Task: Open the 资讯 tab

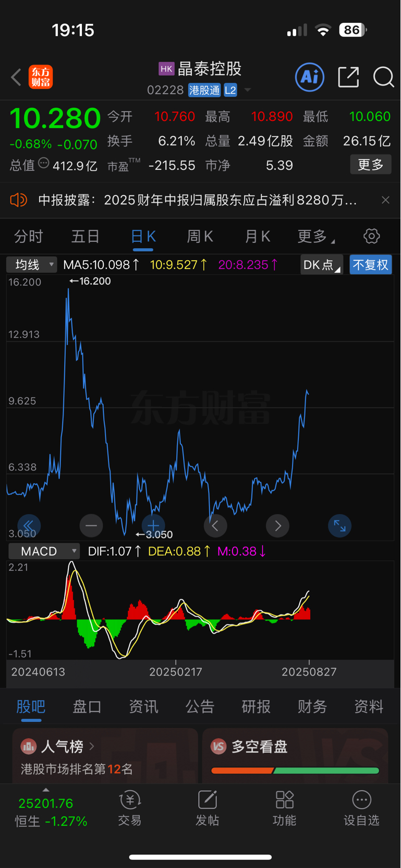Action: click(x=143, y=706)
